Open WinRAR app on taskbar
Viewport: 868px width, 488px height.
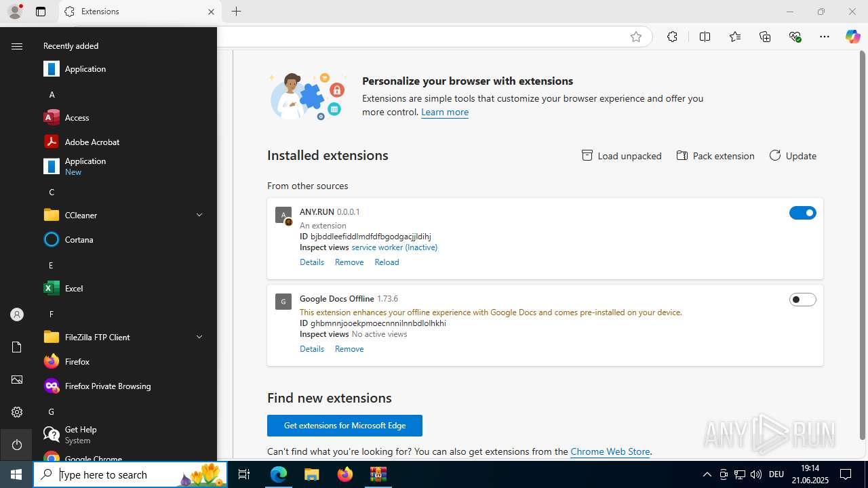click(x=378, y=474)
